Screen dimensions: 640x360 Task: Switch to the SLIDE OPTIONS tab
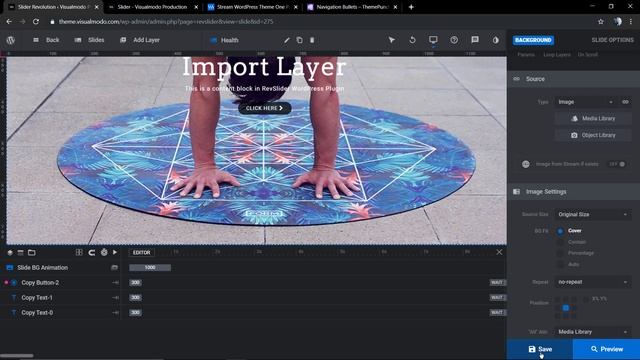click(x=612, y=40)
